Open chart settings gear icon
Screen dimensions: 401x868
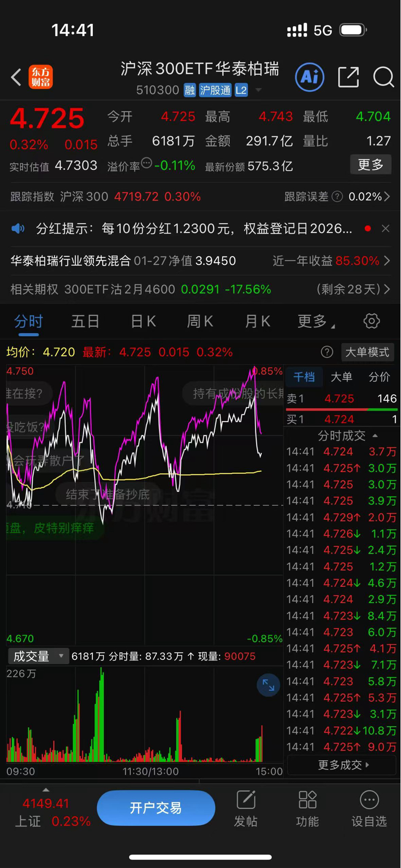[x=371, y=321]
